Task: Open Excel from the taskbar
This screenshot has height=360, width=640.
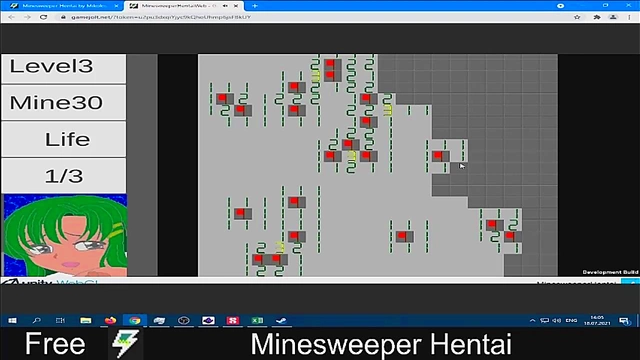Action: [x=257, y=320]
